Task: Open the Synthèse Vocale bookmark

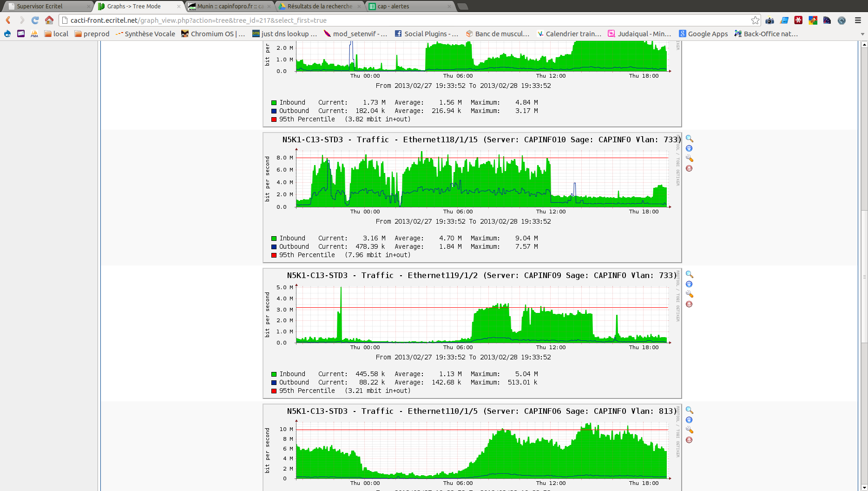Action: [145, 33]
